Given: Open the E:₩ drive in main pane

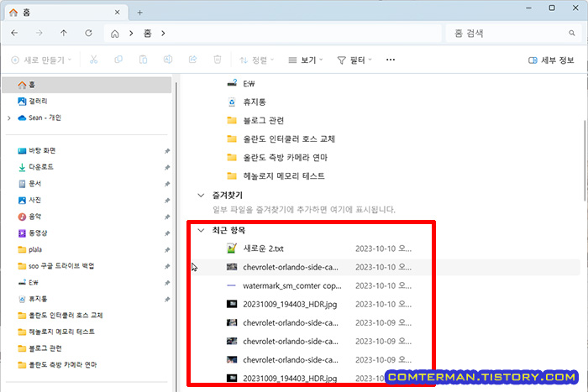Looking at the screenshot, I should point(241,84).
